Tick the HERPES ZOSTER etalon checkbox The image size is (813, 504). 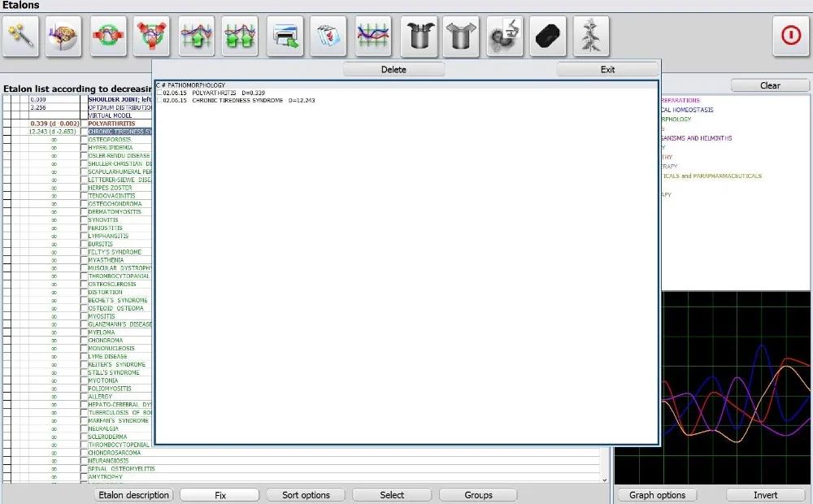click(x=84, y=188)
